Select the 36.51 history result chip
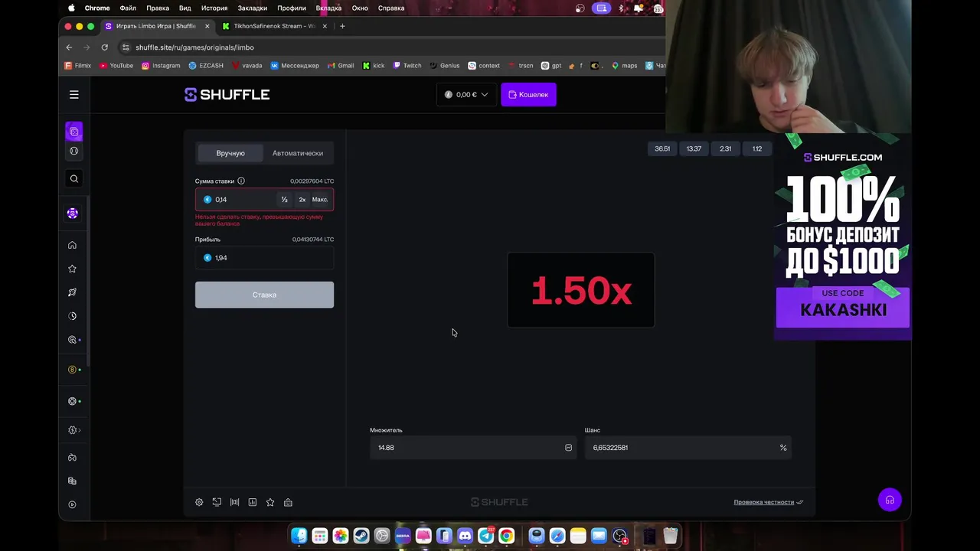This screenshot has height=551, width=980. (x=662, y=148)
